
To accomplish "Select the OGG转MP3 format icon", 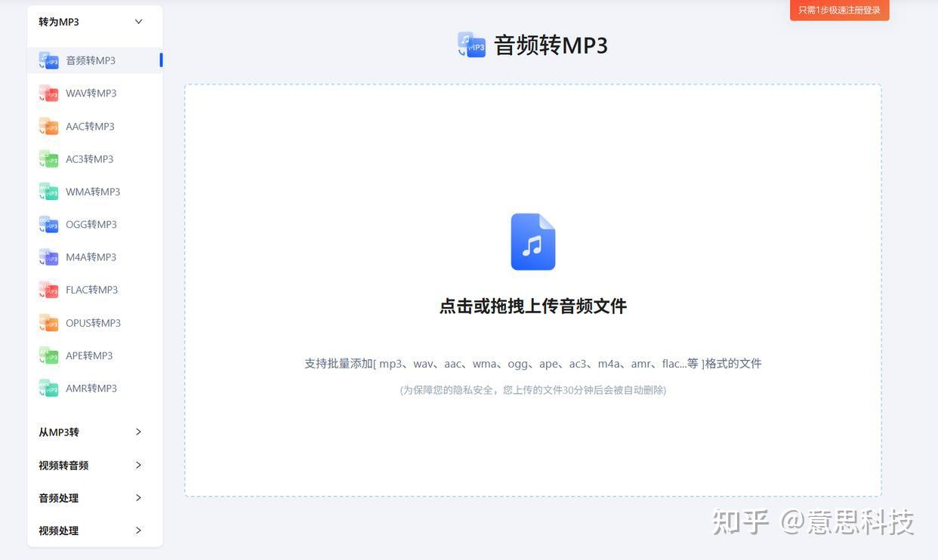I will click(x=49, y=224).
